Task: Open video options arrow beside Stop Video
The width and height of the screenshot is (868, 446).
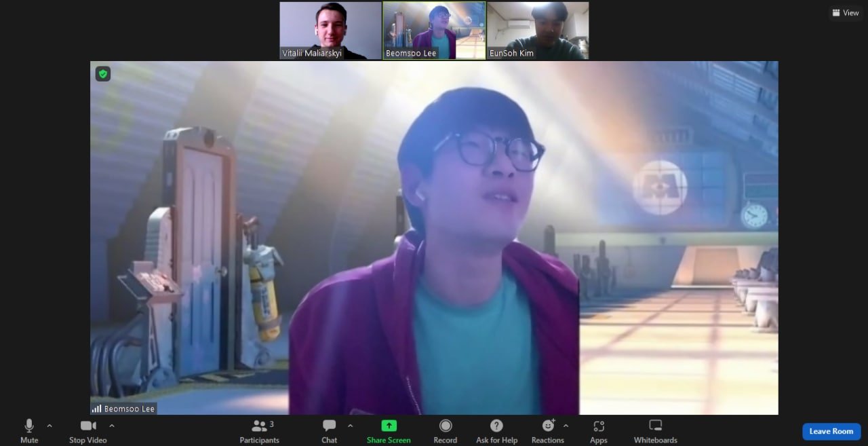Action: click(x=112, y=426)
